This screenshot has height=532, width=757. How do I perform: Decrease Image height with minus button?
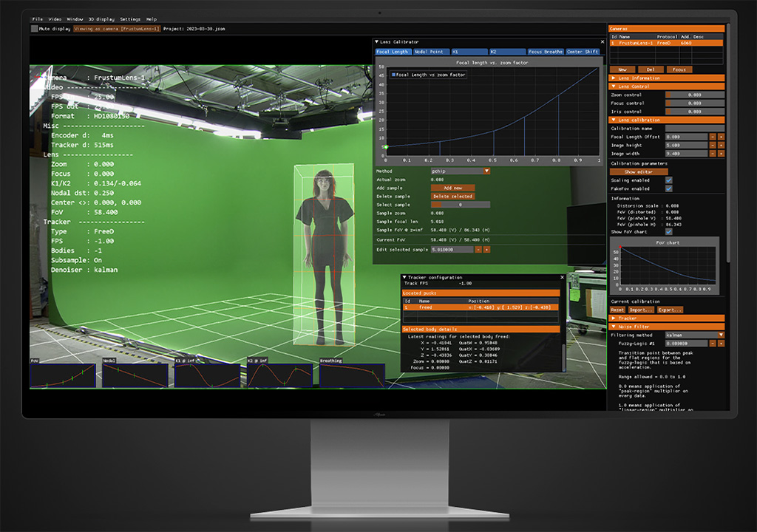point(713,146)
